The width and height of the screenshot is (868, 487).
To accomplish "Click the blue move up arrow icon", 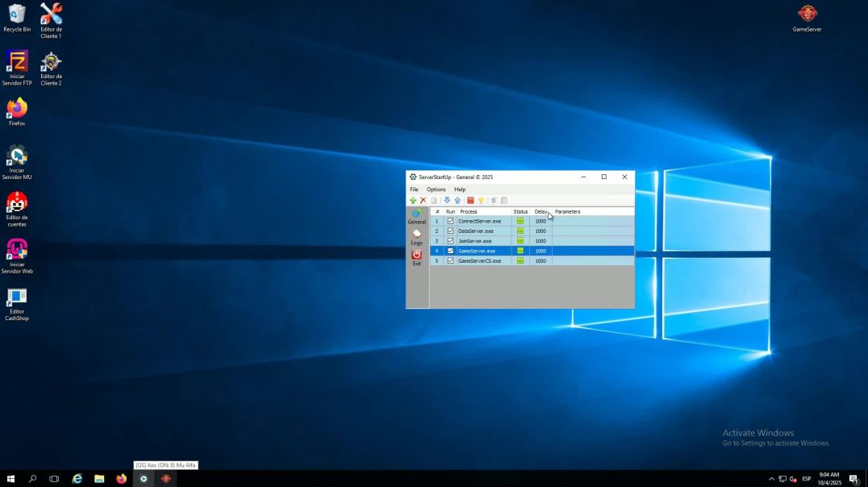I will click(x=457, y=201).
